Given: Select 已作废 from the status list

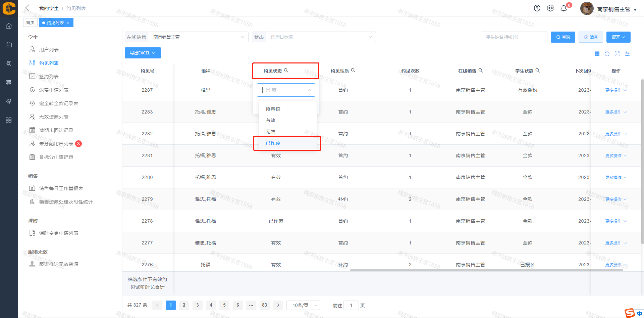Looking at the screenshot, I should pyautogui.click(x=273, y=143).
